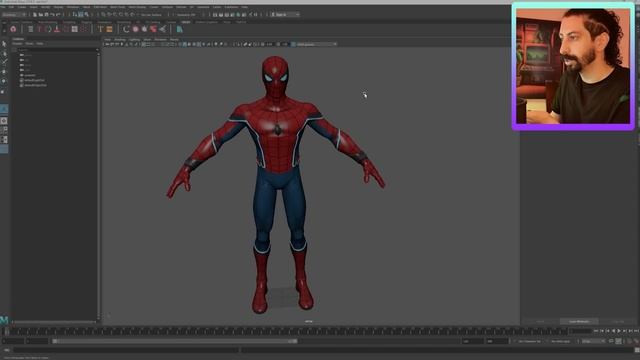
Task: Toggle select by hierarchy mode
Action: 75,15
